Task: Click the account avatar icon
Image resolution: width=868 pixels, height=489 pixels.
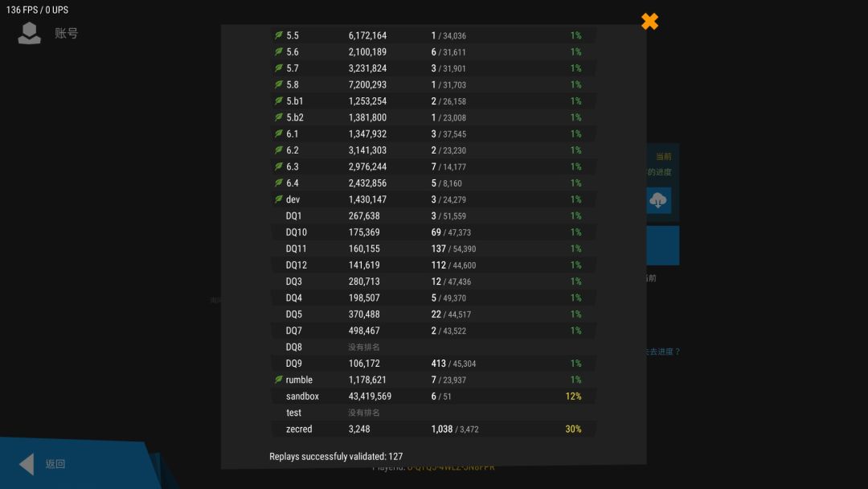Action: pos(30,33)
